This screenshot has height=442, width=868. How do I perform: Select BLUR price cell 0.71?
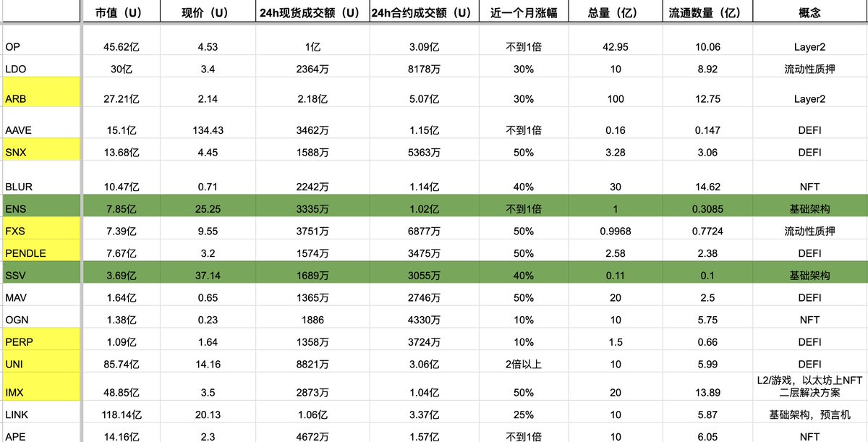point(207,187)
